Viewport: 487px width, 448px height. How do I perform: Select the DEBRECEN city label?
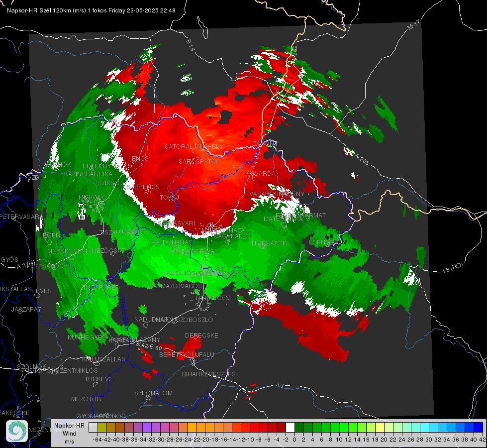(213, 298)
